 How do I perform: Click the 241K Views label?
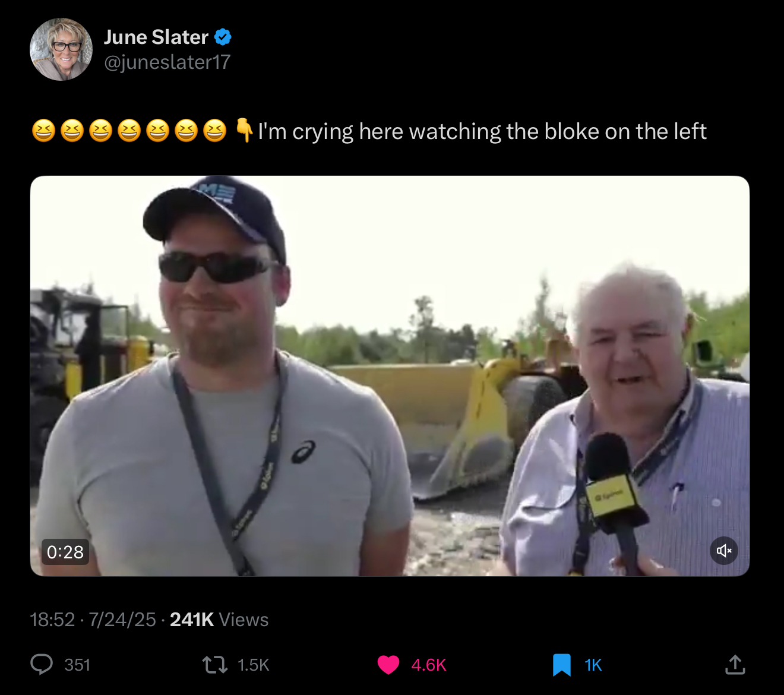click(219, 620)
